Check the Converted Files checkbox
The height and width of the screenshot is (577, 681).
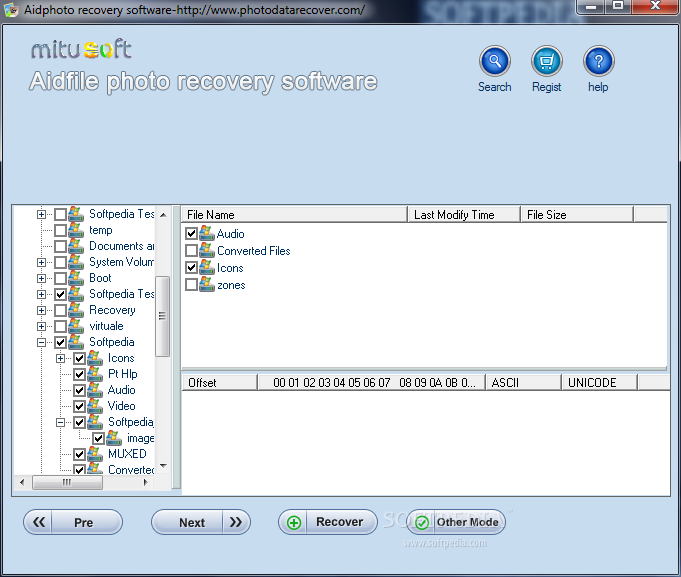tap(191, 251)
